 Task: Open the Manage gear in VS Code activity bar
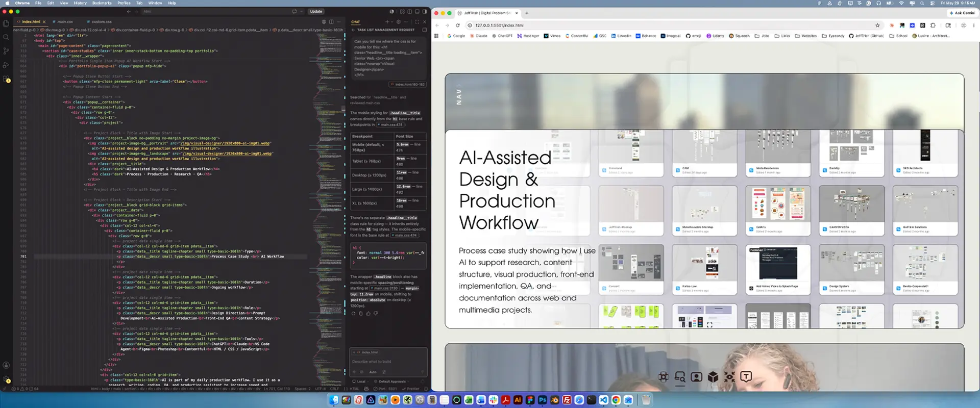point(7,380)
